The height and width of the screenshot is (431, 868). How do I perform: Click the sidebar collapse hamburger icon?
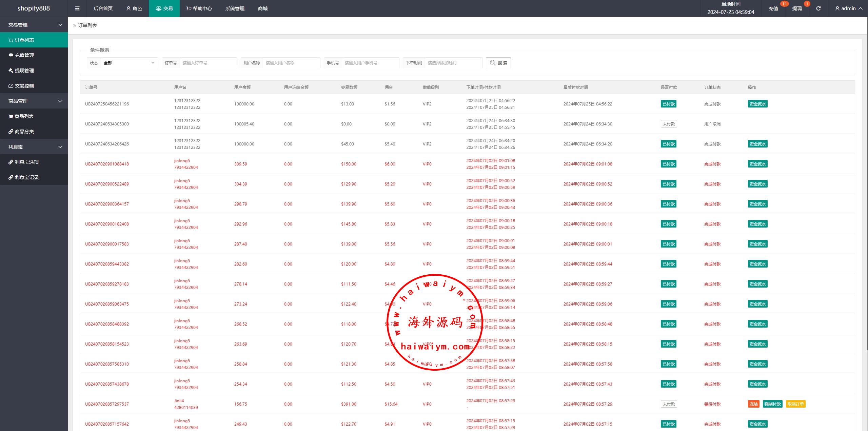click(x=77, y=8)
